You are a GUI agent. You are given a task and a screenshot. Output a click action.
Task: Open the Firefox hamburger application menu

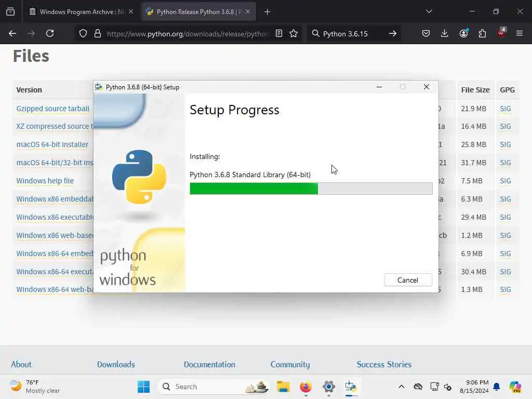(520, 33)
